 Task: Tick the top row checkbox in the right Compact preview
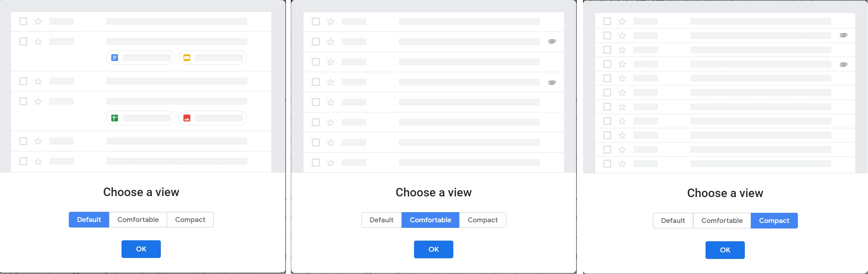pos(607,22)
